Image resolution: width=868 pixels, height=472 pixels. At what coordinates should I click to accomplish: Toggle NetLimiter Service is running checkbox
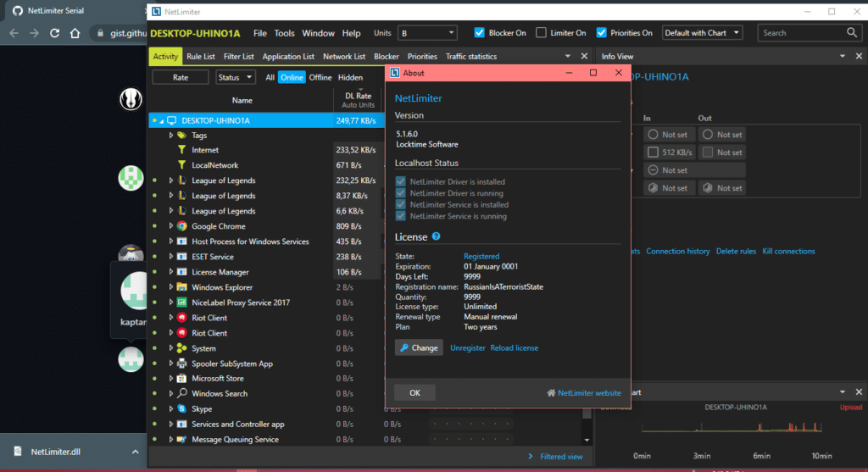[x=400, y=216]
